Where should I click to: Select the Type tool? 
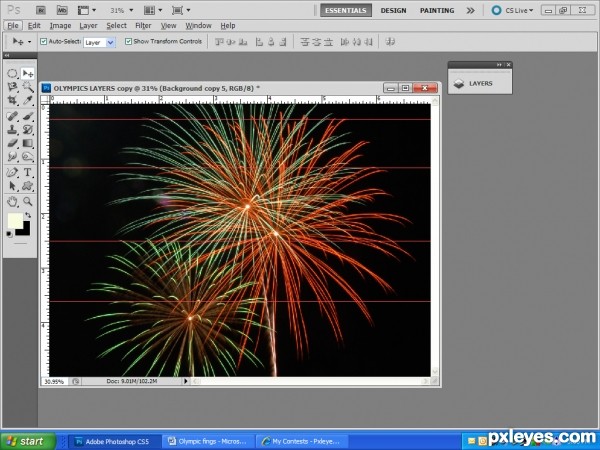28,172
